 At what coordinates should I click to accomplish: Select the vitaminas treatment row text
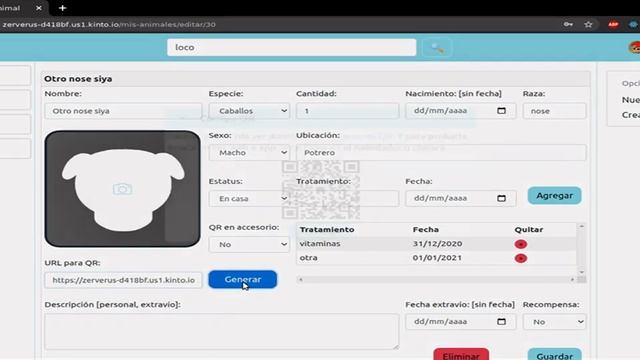[x=320, y=244]
